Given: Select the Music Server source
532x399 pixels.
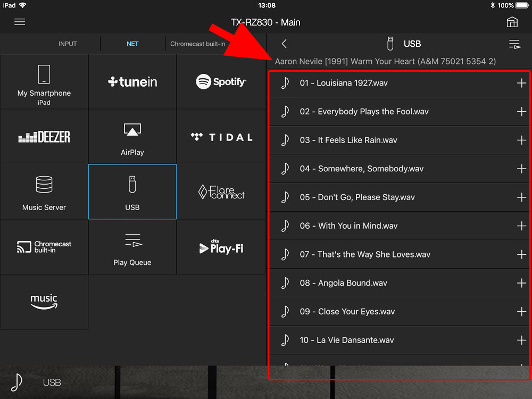Looking at the screenshot, I should point(44,192).
